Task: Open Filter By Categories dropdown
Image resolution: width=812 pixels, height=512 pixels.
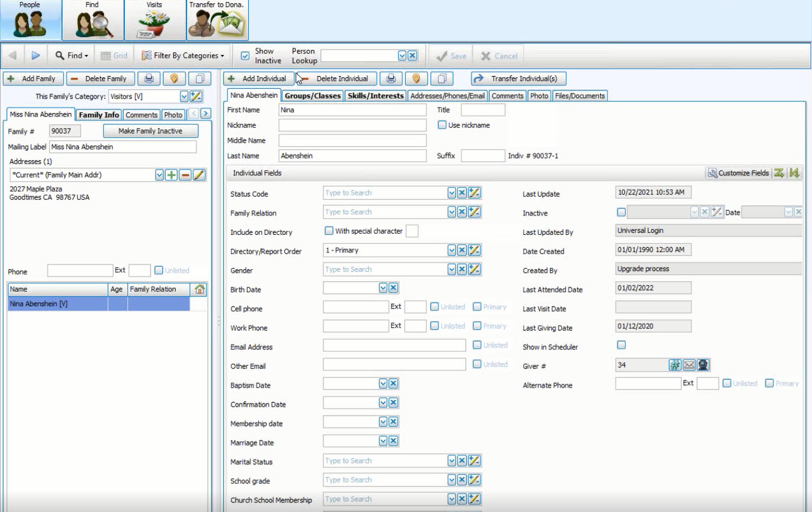Action: click(x=183, y=56)
